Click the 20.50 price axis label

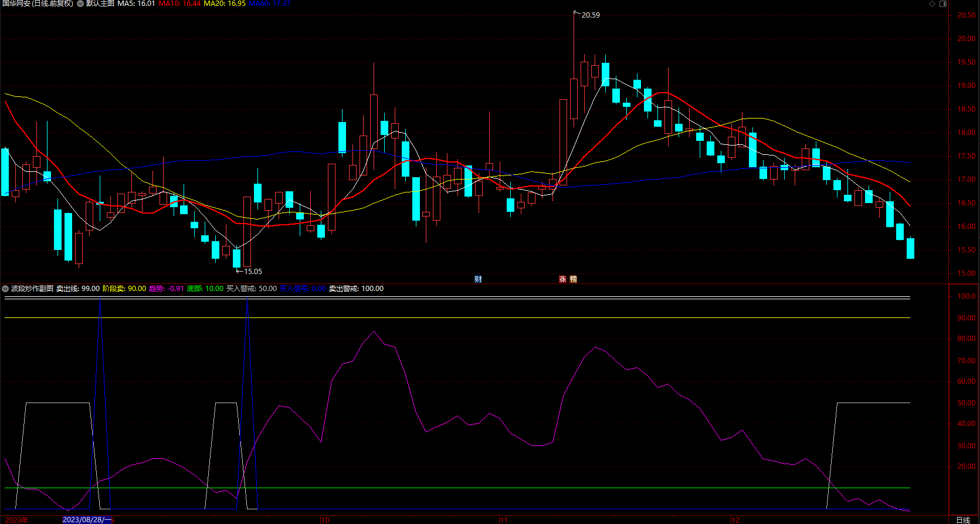click(x=967, y=15)
